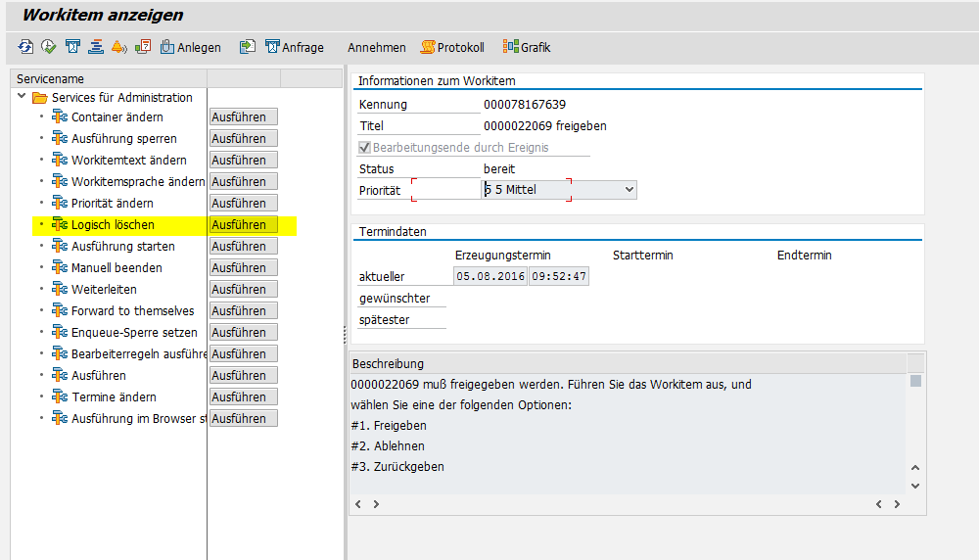Click the Anfrage toolbar button
The width and height of the screenshot is (979, 560).
click(295, 47)
